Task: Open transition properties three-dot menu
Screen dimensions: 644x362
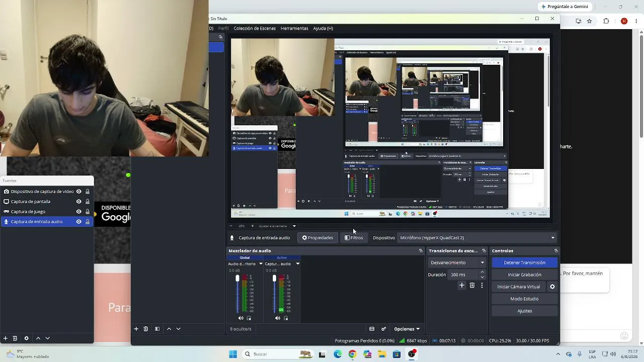Action: point(482,286)
